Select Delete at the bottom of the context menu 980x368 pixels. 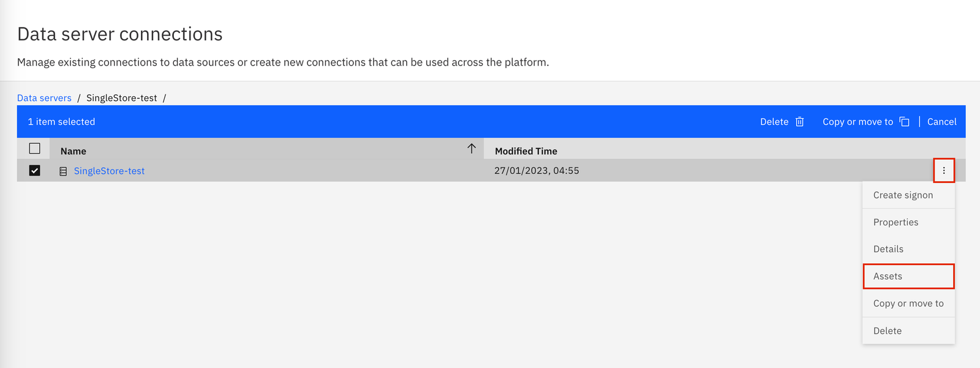(887, 330)
